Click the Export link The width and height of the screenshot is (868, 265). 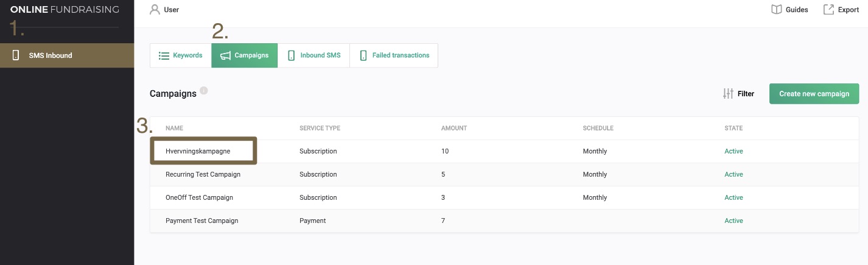point(849,10)
